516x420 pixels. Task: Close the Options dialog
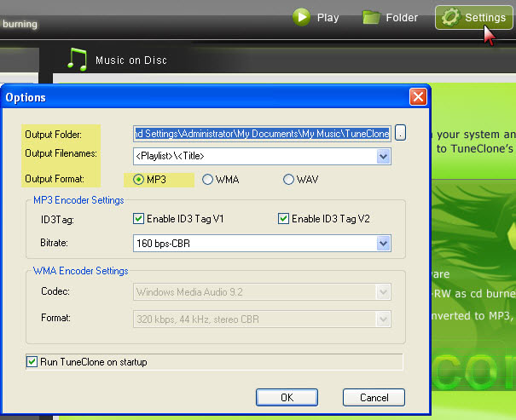418,97
